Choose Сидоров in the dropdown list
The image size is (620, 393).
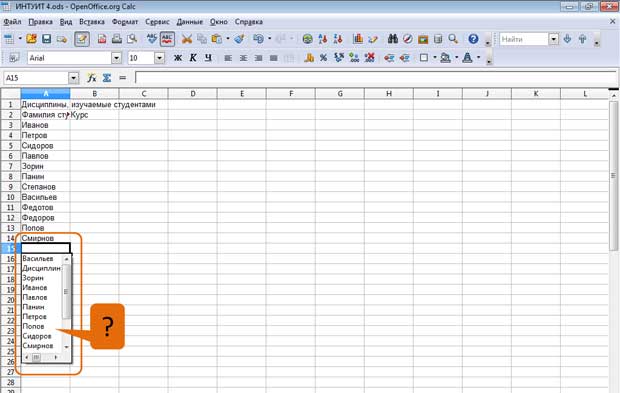click(37, 336)
